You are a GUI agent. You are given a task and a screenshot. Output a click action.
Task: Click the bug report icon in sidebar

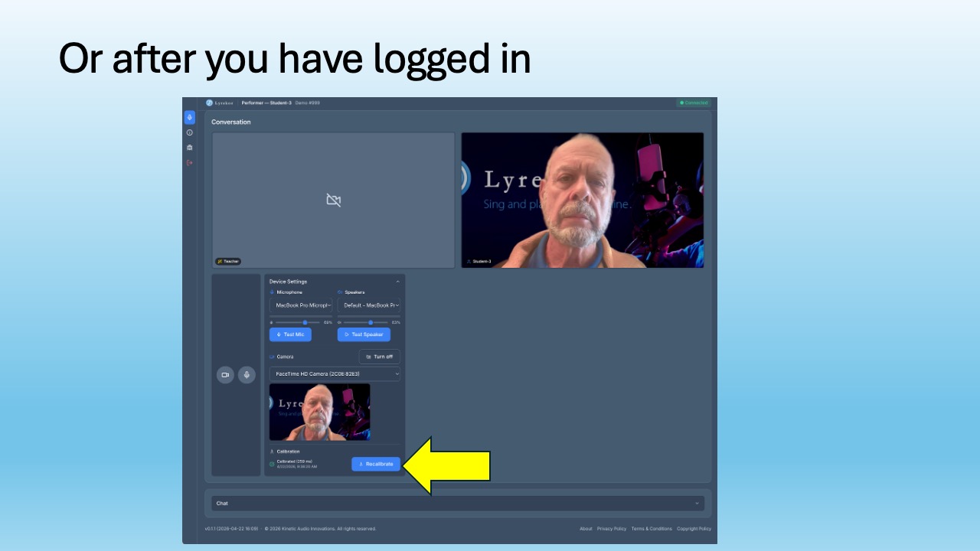(x=190, y=148)
